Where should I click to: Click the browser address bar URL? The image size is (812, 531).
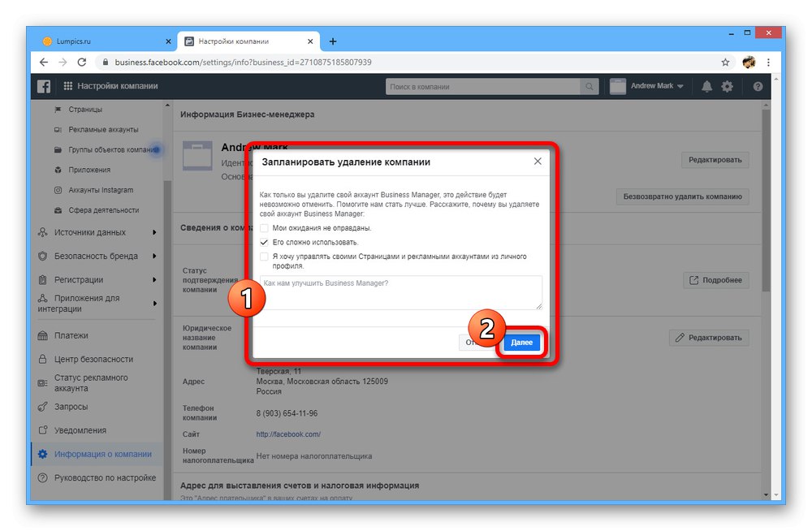pos(243,63)
